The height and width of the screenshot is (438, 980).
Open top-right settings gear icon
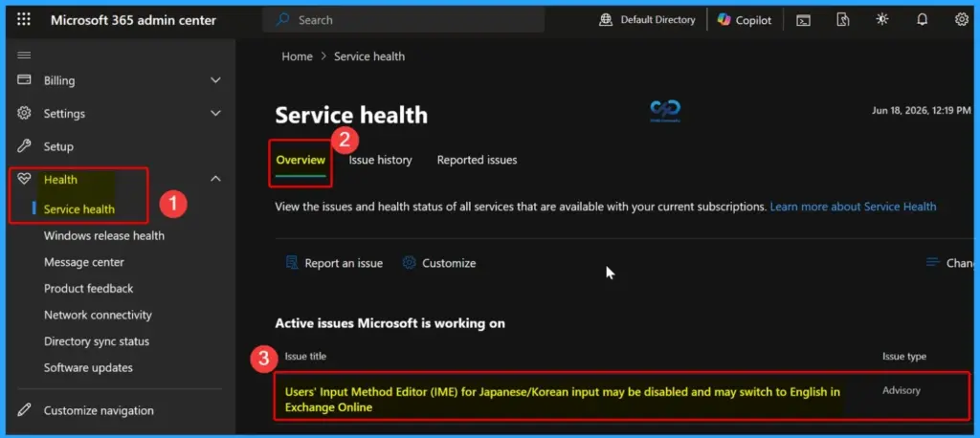click(x=961, y=19)
